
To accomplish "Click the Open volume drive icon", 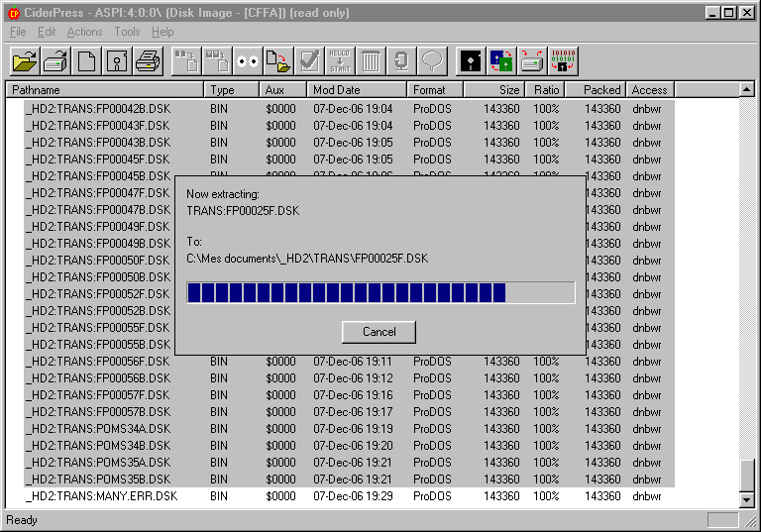I will (55, 61).
